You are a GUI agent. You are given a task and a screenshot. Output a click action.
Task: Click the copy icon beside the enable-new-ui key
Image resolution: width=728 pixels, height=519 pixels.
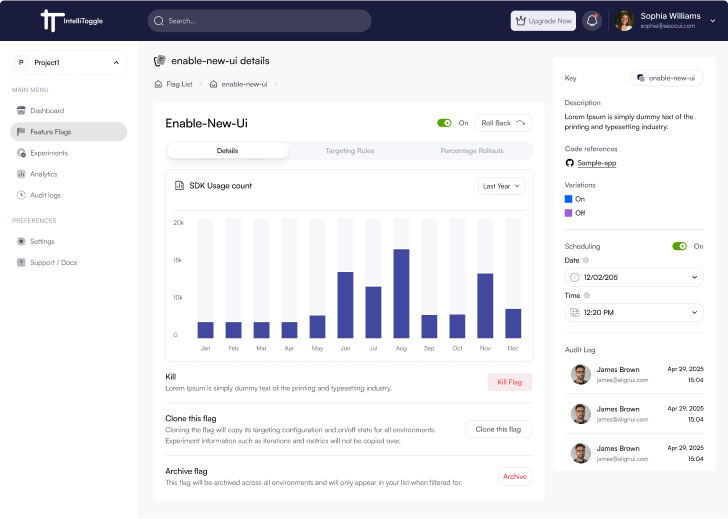point(641,77)
